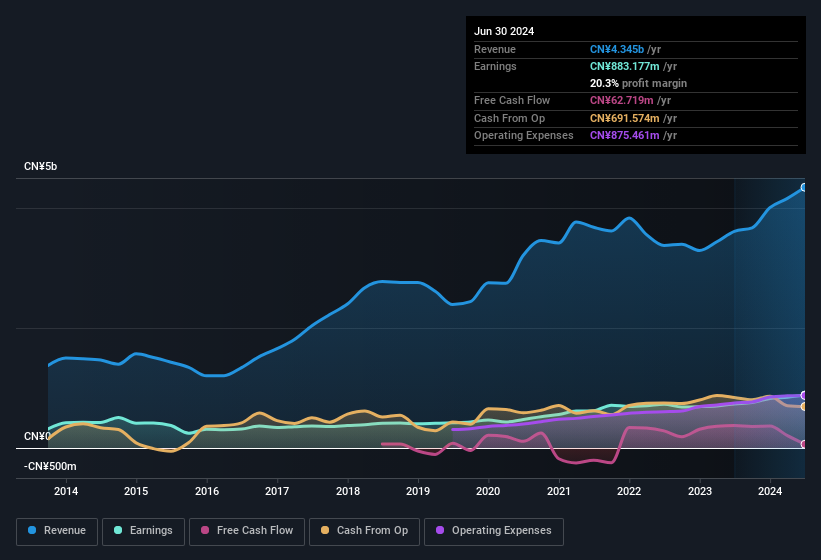The image size is (821, 560).
Task: Click the 2019 x-axis label
Action: click(418, 491)
